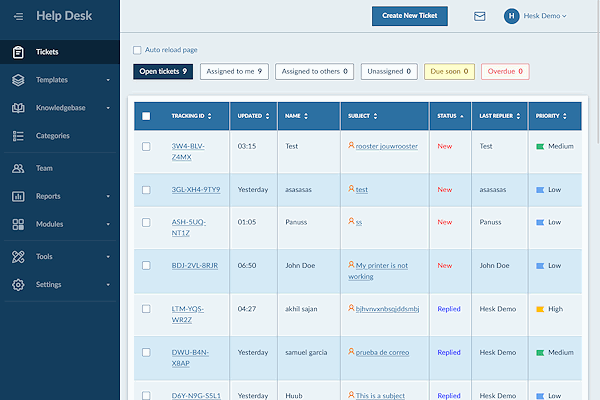Click the Knowledgebase book icon in sidebar
This screenshot has width=600, height=400.
[x=18, y=107]
